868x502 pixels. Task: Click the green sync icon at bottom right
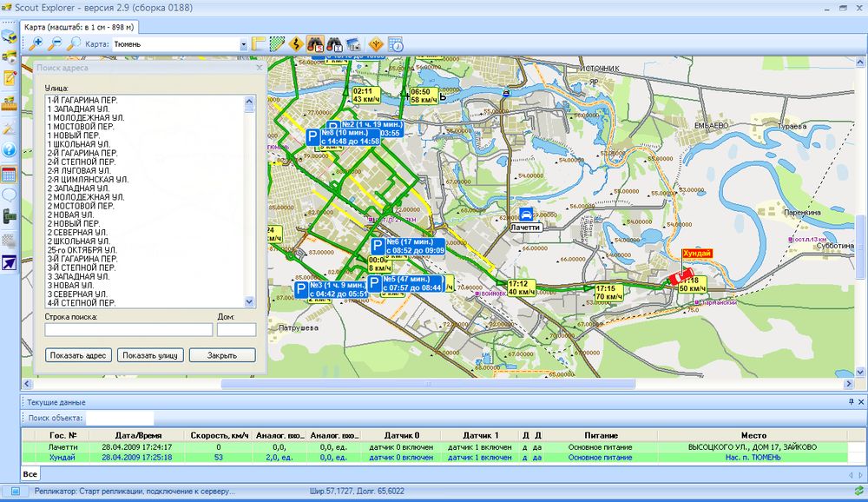(858, 491)
